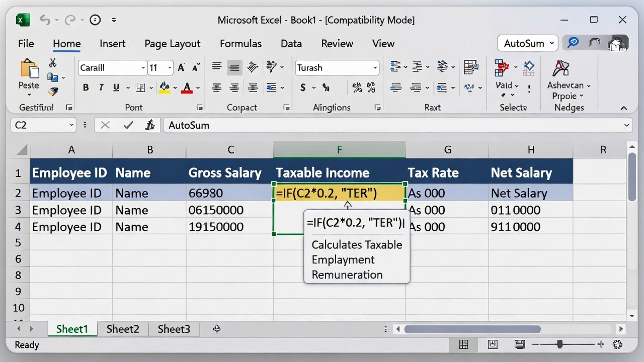The width and height of the screenshot is (644, 362).
Task: Toggle Italic formatting
Action: [x=101, y=87]
